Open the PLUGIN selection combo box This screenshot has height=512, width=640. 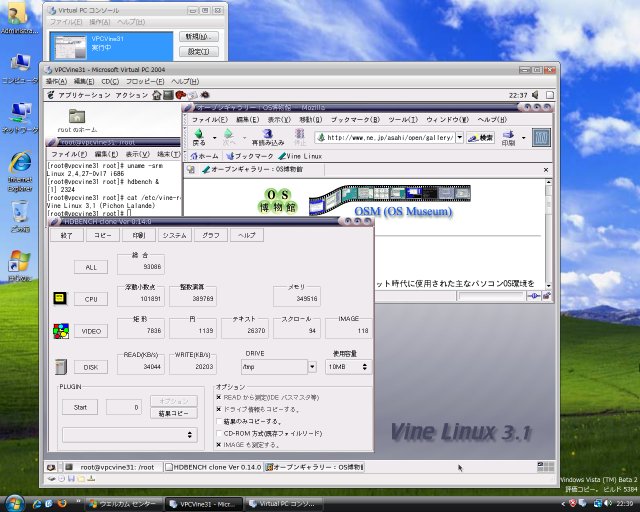[x=130, y=434]
